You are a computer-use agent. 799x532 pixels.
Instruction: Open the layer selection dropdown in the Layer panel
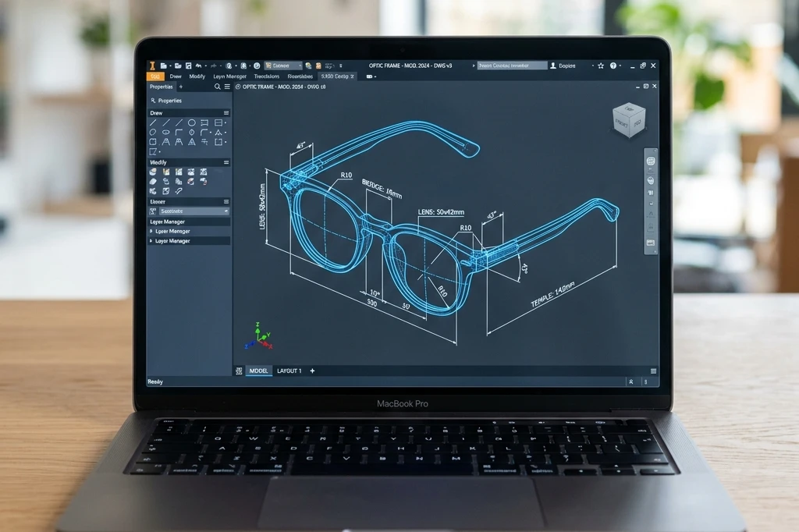pos(194,211)
